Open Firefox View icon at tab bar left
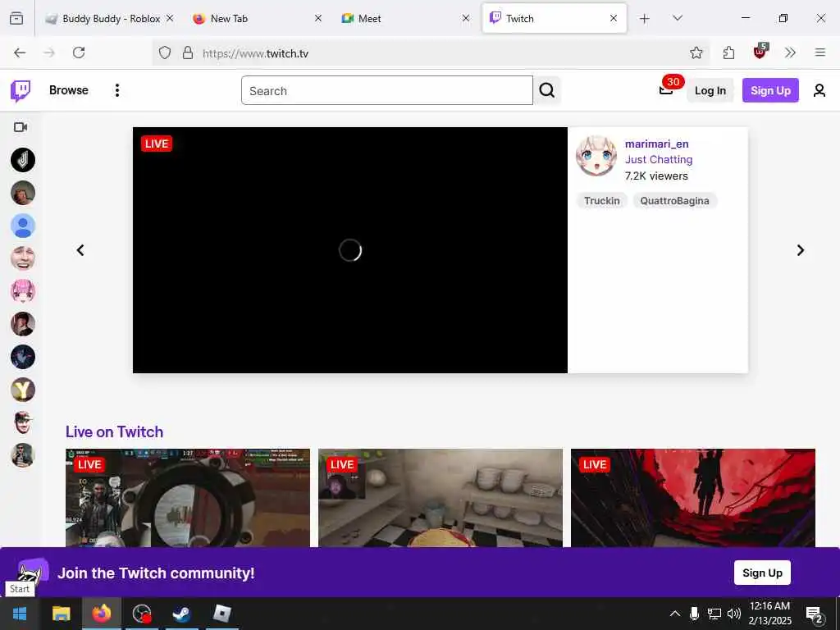The width and height of the screenshot is (840, 630). pyautogui.click(x=16, y=19)
